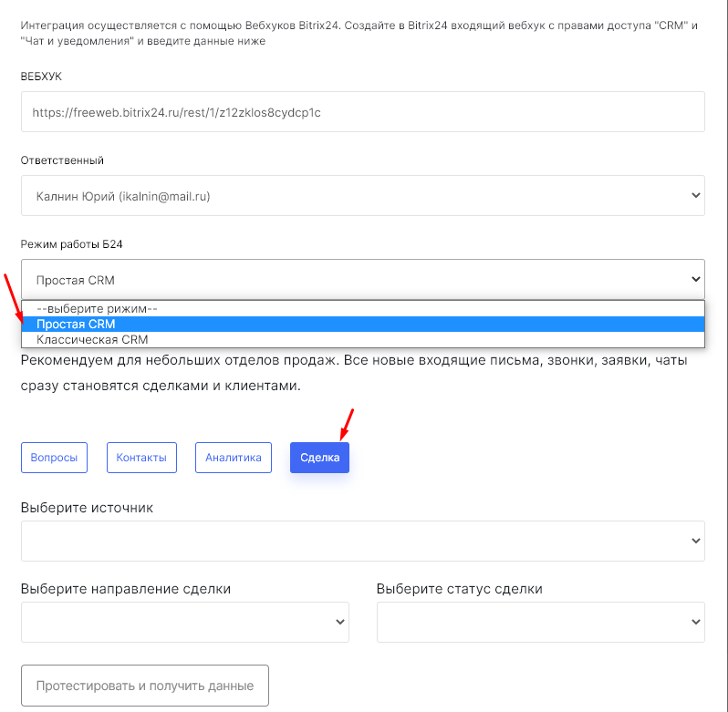Click the chevron arrow of Выберите источник

tap(696, 541)
